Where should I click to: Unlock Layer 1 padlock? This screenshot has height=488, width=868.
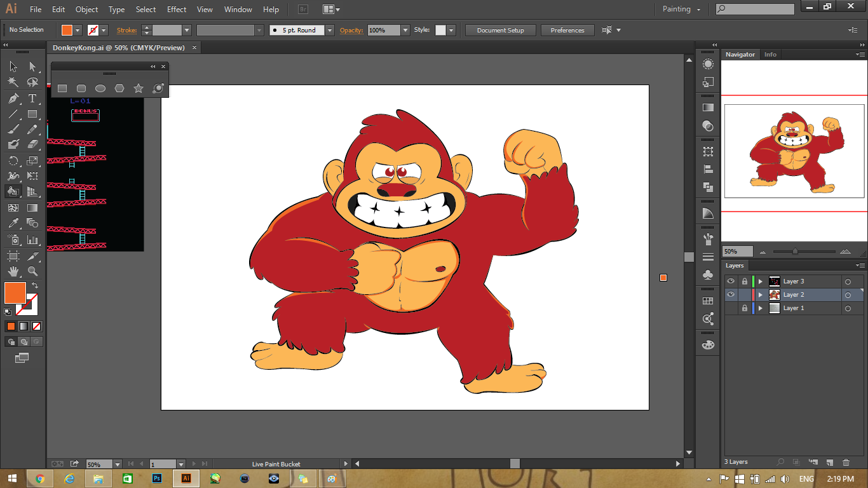(744, 308)
